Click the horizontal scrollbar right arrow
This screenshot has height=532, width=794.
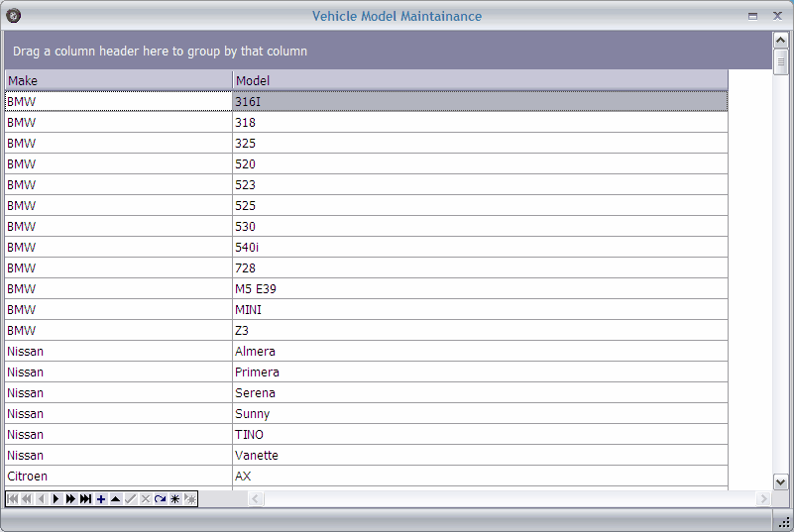[x=763, y=499]
